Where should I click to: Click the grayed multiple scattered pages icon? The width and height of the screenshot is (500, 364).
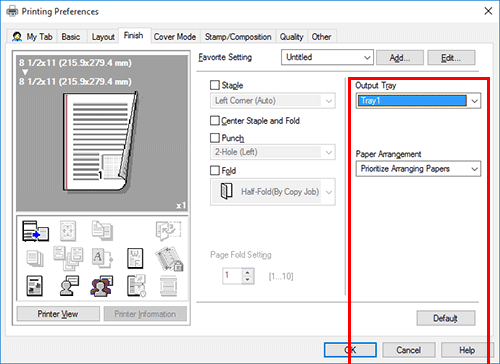(x=68, y=258)
